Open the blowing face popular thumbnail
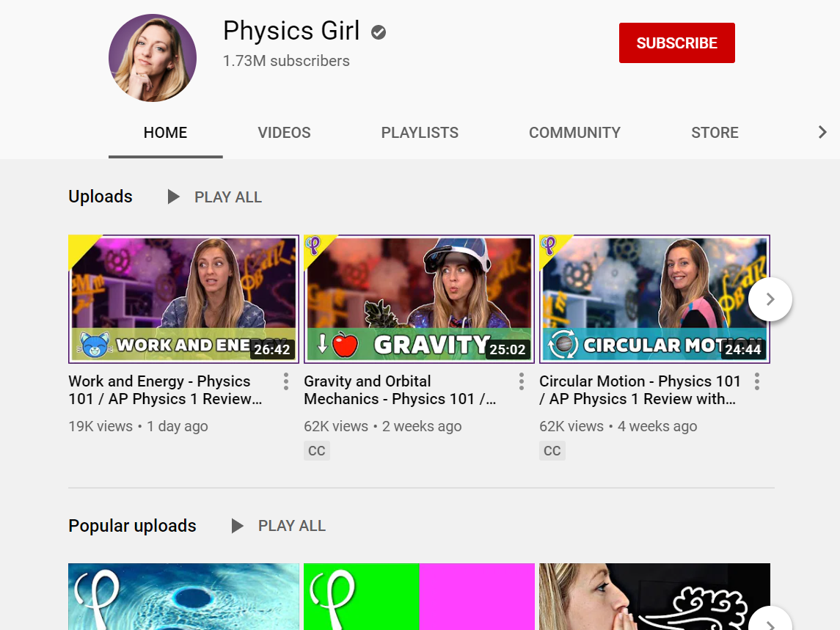Image resolution: width=840 pixels, height=630 pixels. (654, 596)
